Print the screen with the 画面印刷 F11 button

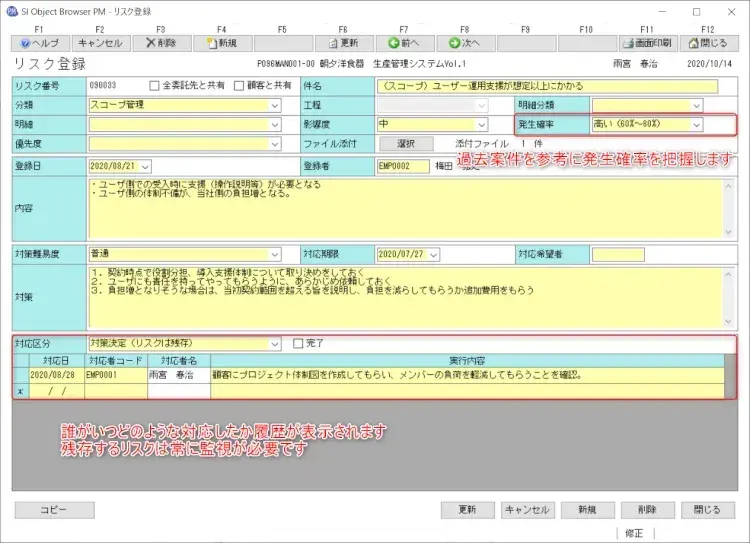(x=648, y=43)
